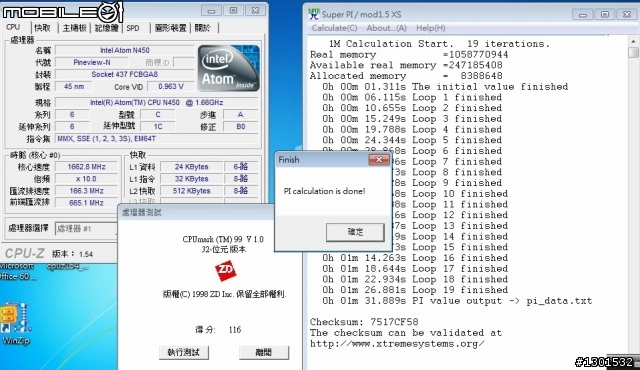This screenshot has width=640, height=370.
Task: Click the PI calculation is done! message
Action: coord(324,191)
